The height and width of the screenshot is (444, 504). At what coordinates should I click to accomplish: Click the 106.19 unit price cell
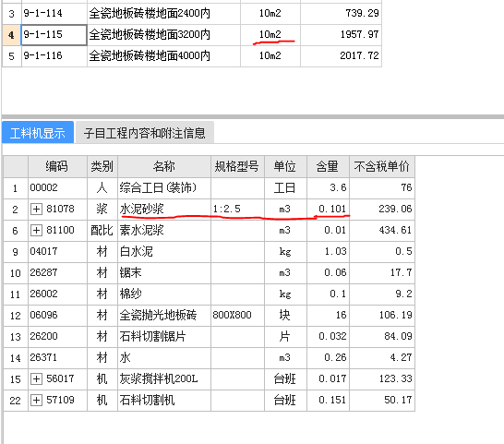(382, 316)
